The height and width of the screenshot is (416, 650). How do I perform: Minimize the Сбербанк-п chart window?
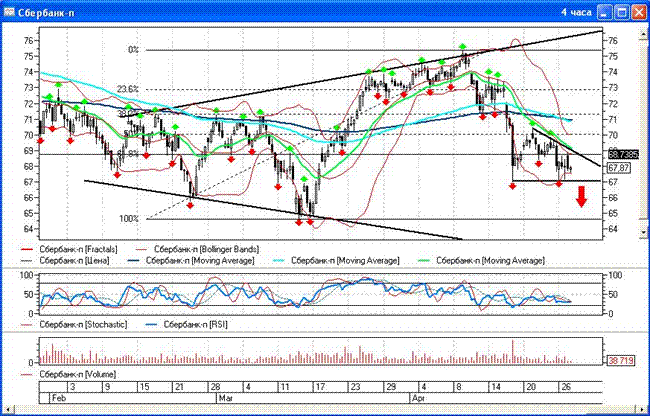point(605,12)
